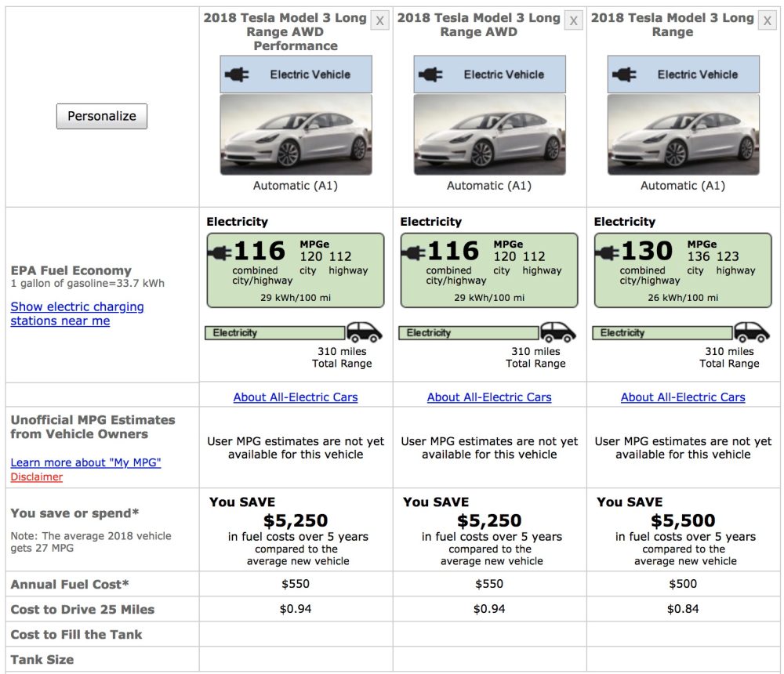This screenshot has width=784, height=674.
Task: Close the 2018 Tesla Model 3 Long Range column
Action: click(x=767, y=20)
